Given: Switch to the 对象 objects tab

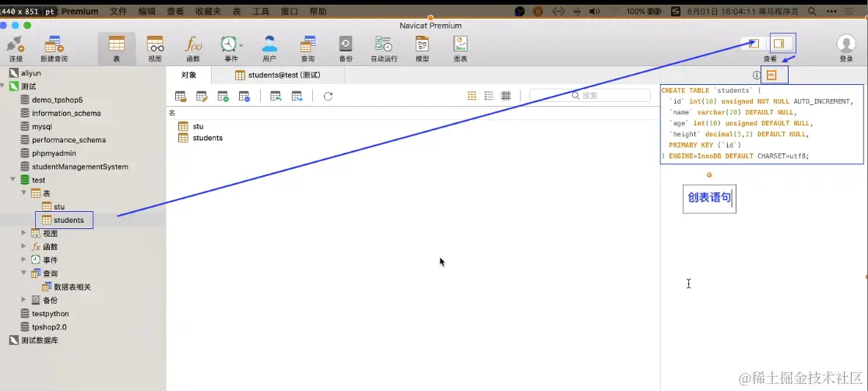Looking at the screenshot, I should coord(188,76).
